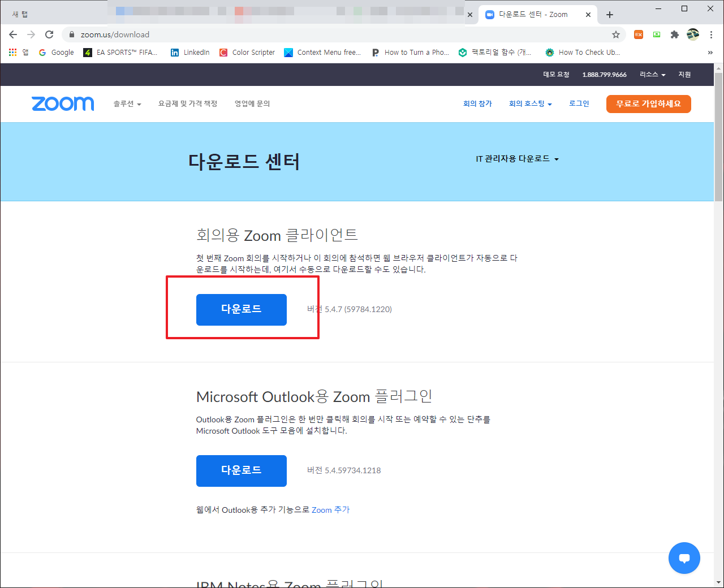724x588 pixels.
Task: Open the LinkedIn bookmark
Action: tap(190, 52)
